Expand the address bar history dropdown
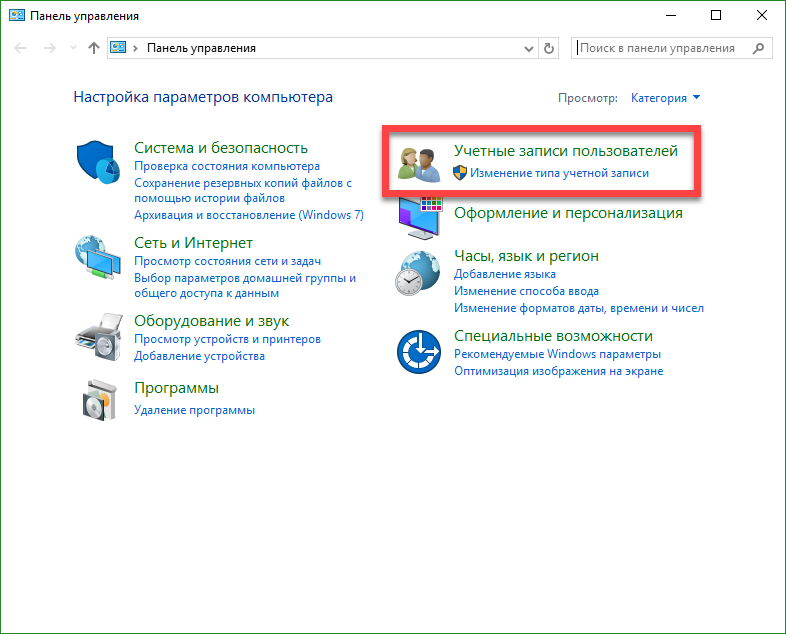This screenshot has height=634, width=786. point(528,49)
